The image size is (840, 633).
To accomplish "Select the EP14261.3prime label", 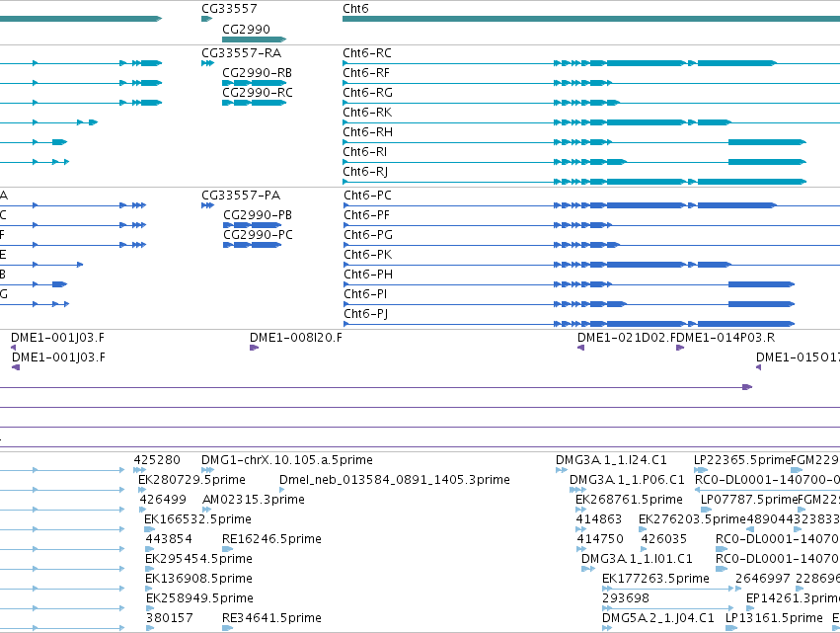I will (x=793, y=598).
